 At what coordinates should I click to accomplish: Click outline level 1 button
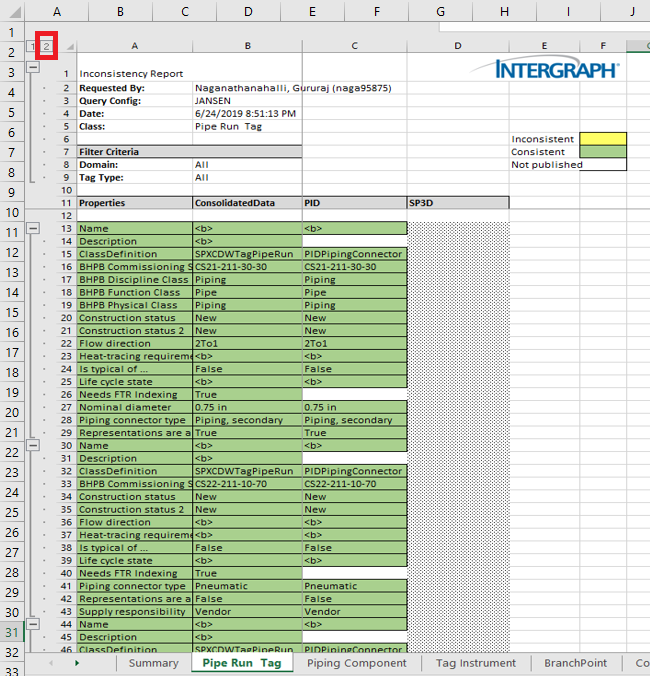coord(33,46)
